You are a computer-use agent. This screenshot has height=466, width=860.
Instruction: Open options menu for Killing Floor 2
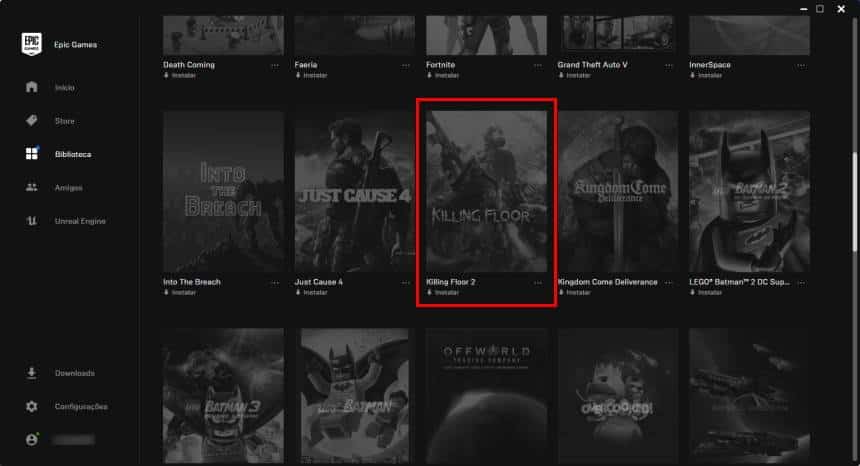click(538, 283)
